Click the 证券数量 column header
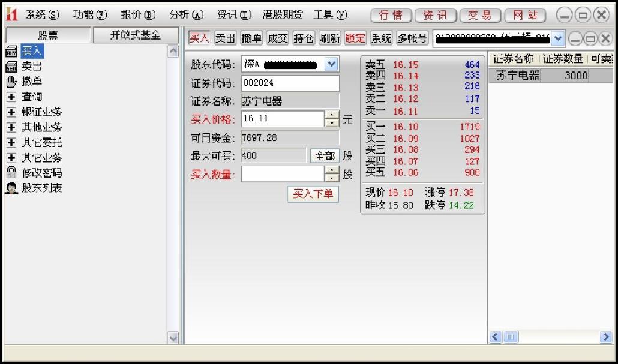The height and width of the screenshot is (364, 618). (563, 59)
